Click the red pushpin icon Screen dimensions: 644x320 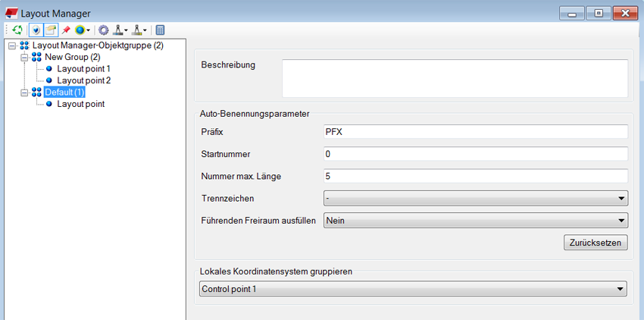pos(66,30)
